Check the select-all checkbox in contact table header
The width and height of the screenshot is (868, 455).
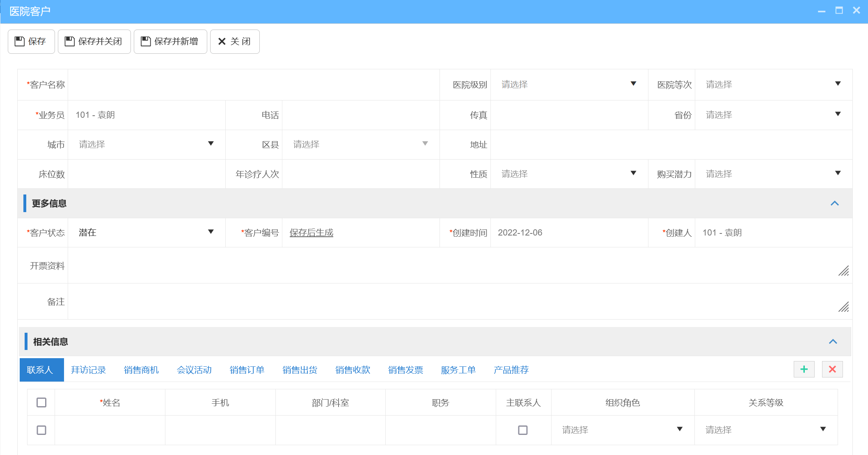41,402
